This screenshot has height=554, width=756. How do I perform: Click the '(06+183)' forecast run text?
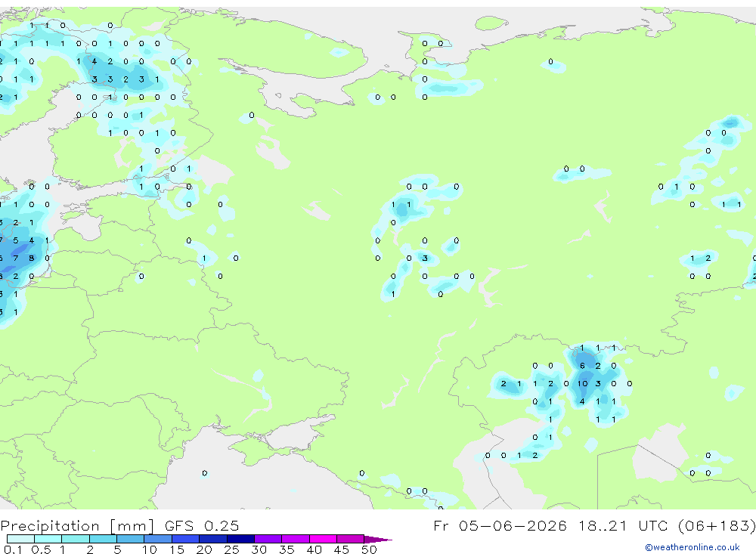coord(717,525)
